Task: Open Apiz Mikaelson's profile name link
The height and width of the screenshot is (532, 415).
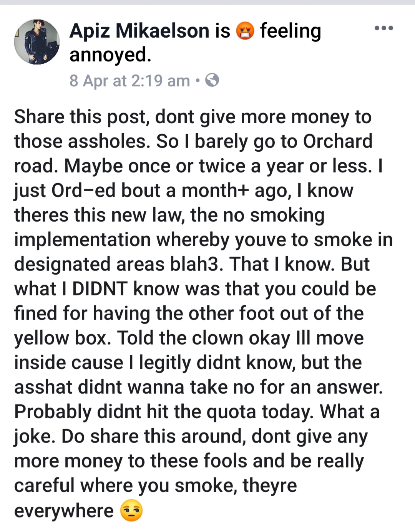Action: click(139, 31)
